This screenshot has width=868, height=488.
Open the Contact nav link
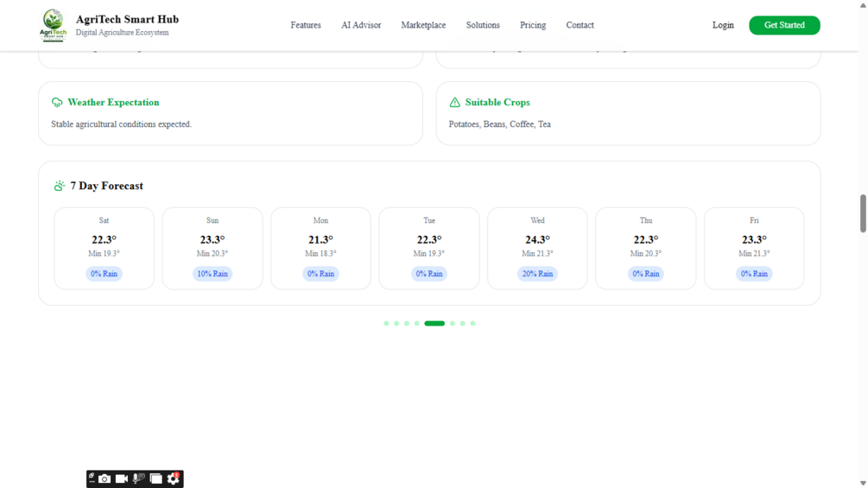coord(580,25)
